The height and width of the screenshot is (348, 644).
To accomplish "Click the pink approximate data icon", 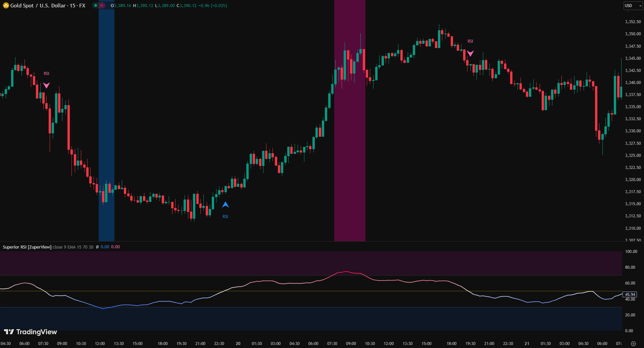I will (102, 5).
